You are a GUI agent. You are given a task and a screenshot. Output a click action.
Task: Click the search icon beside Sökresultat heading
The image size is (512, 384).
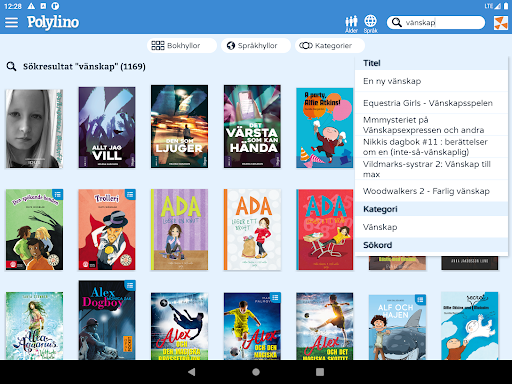[x=11, y=66]
